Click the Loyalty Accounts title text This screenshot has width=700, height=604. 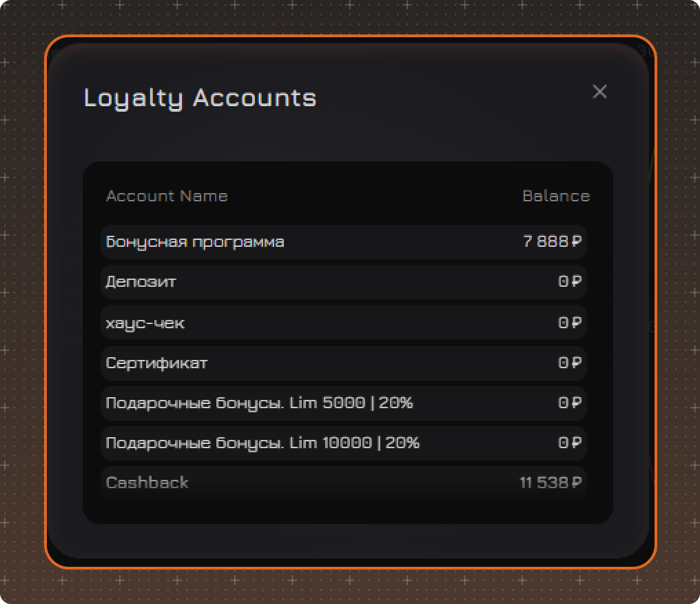pos(200,99)
